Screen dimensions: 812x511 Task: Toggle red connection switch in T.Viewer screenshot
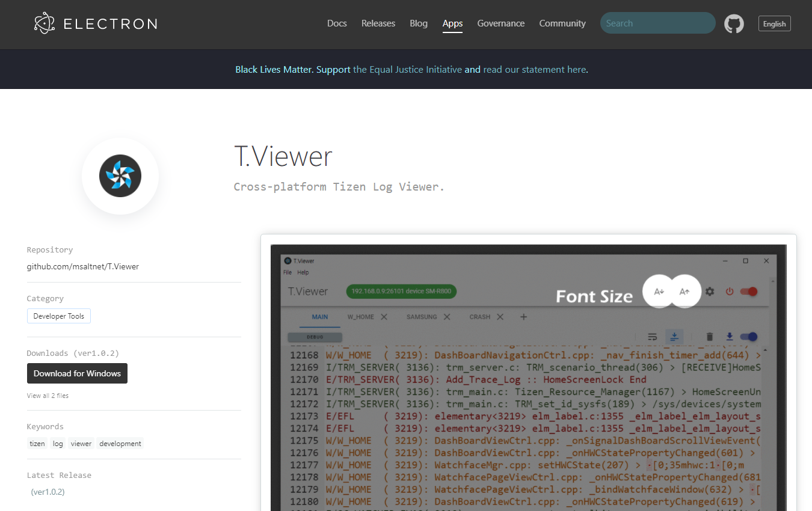click(749, 292)
